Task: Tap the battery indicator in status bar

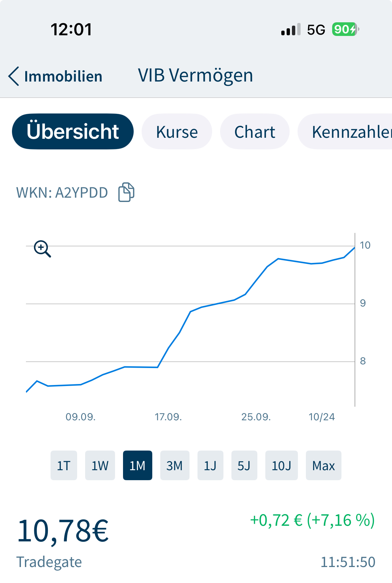Action: click(345, 30)
